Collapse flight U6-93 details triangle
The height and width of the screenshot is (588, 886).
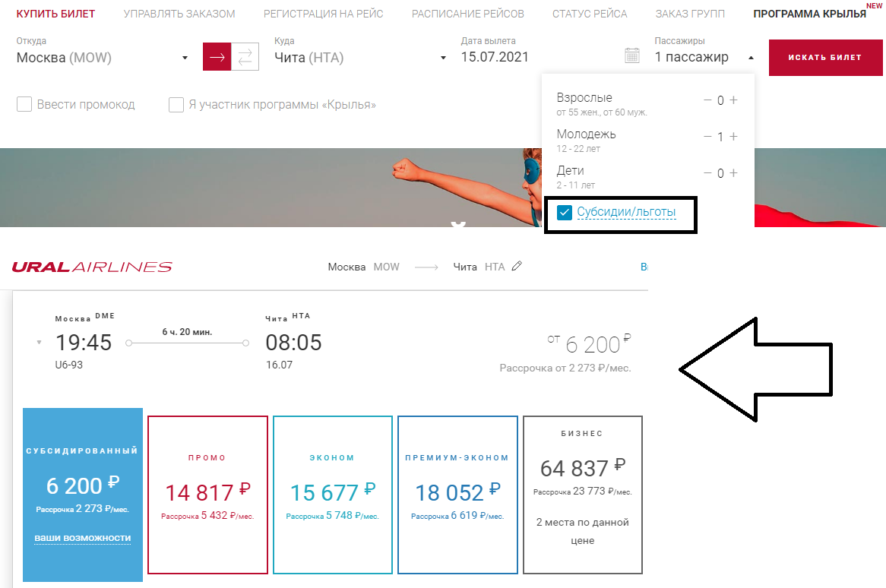pyautogui.click(x=39, y=343)
